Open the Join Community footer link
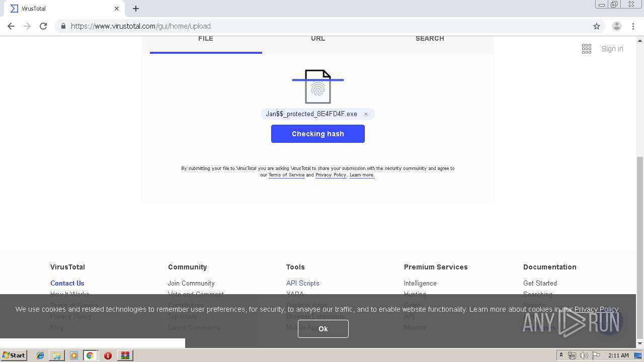644x362 pixels. pos(191,283)
